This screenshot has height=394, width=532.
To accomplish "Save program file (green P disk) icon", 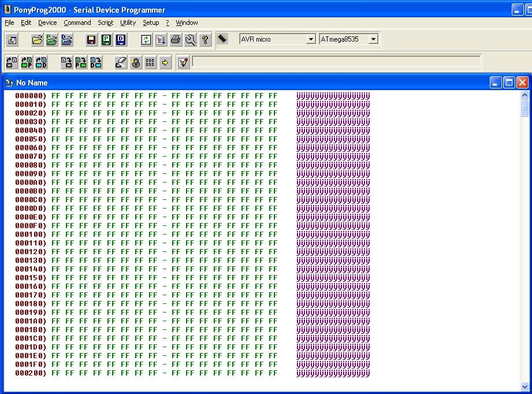I will point(106,40).
